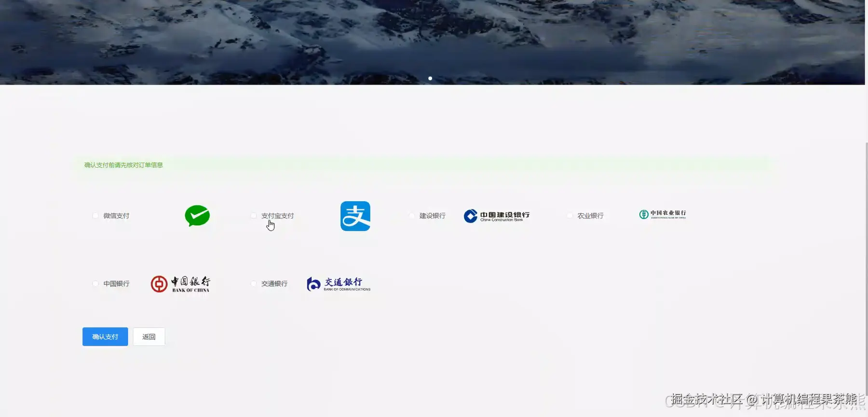Screen dimensions: 868x417
Task: Click the 返回 button
Action: (149, 337)
